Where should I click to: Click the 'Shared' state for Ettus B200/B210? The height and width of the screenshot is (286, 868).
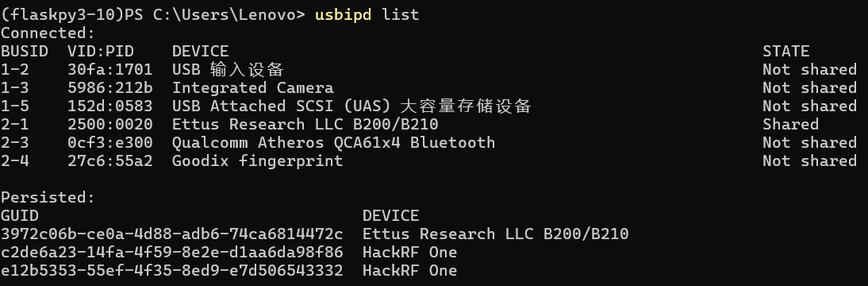tap(790, 124)
